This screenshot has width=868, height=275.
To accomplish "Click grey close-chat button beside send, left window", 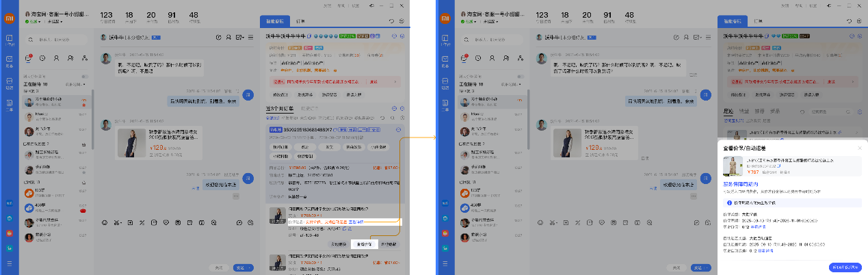I will pyautogui.click(x=218, y=267).
